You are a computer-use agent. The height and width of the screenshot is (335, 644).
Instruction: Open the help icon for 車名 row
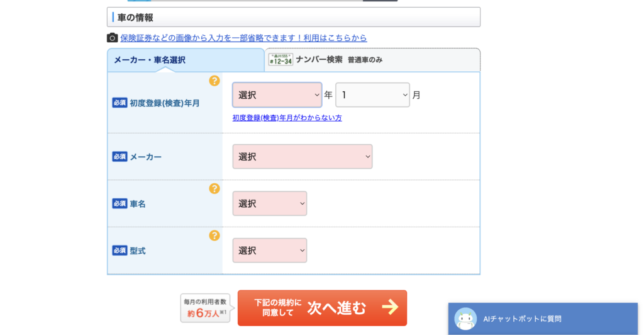coord(214,188)
